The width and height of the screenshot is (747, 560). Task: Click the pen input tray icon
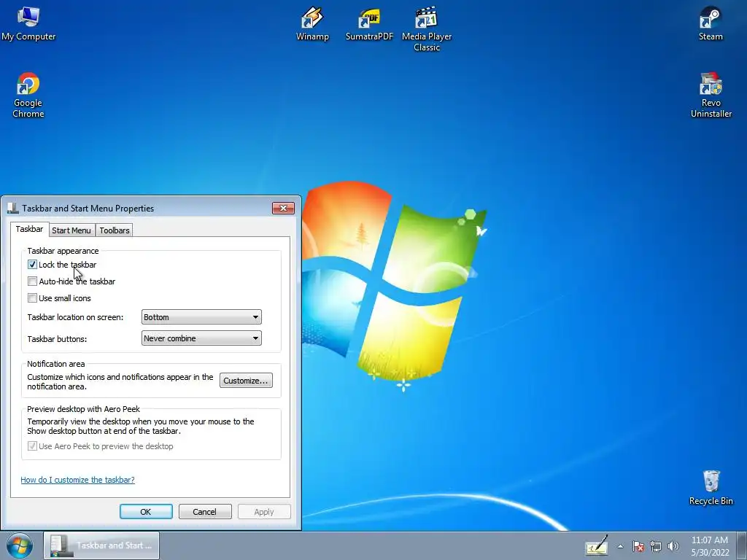click(x=597, y=545)
